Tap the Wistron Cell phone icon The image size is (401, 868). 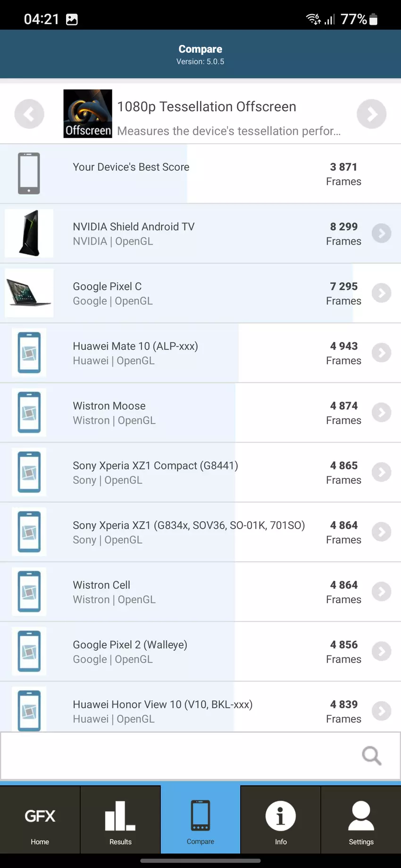click(x=29, y=592)
